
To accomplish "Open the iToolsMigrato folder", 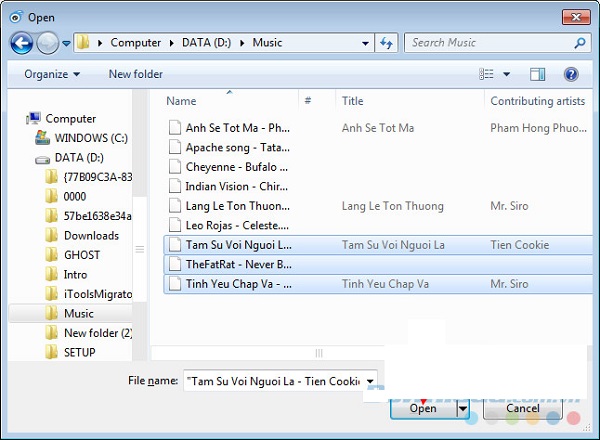I will pos(88,294).
